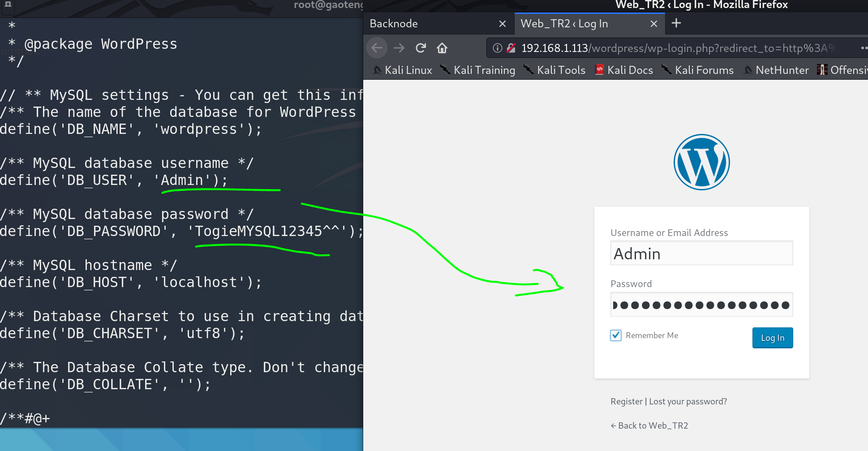Click the insecure connection padlock icon

point(511,48)
